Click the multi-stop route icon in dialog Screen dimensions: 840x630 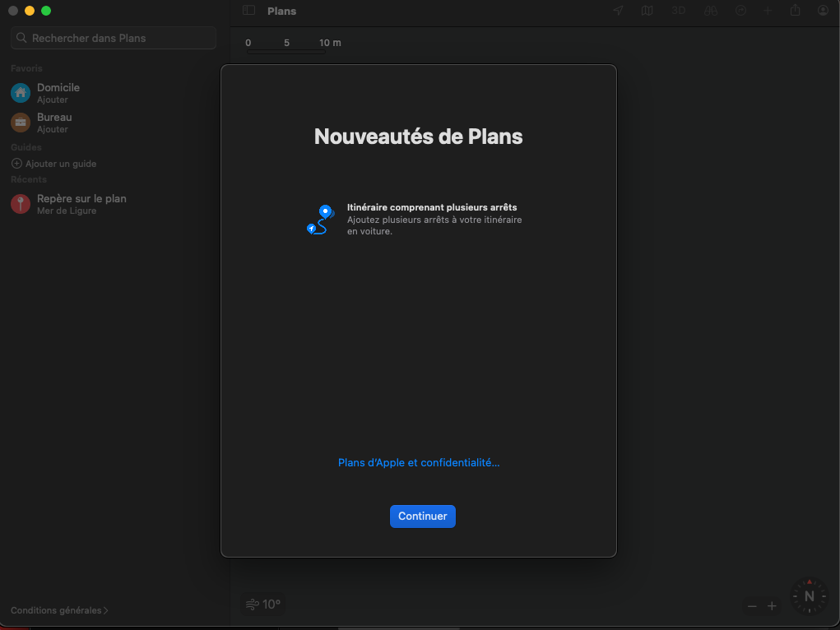[x=320, y=219]
